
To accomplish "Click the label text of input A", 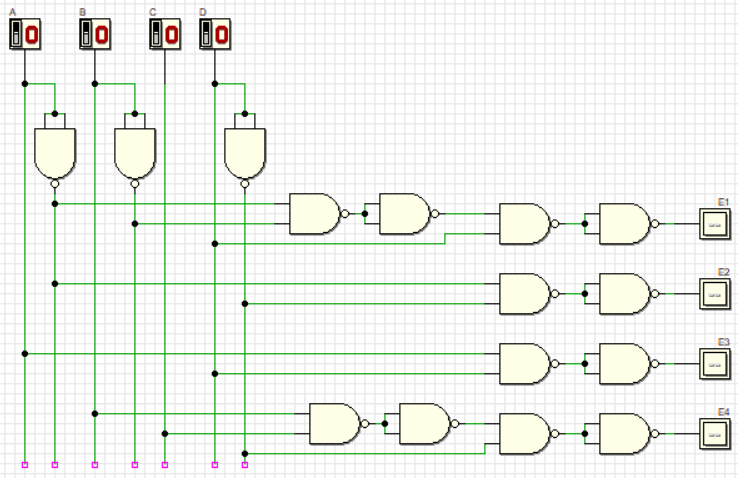I will click(x=13, y=12).
